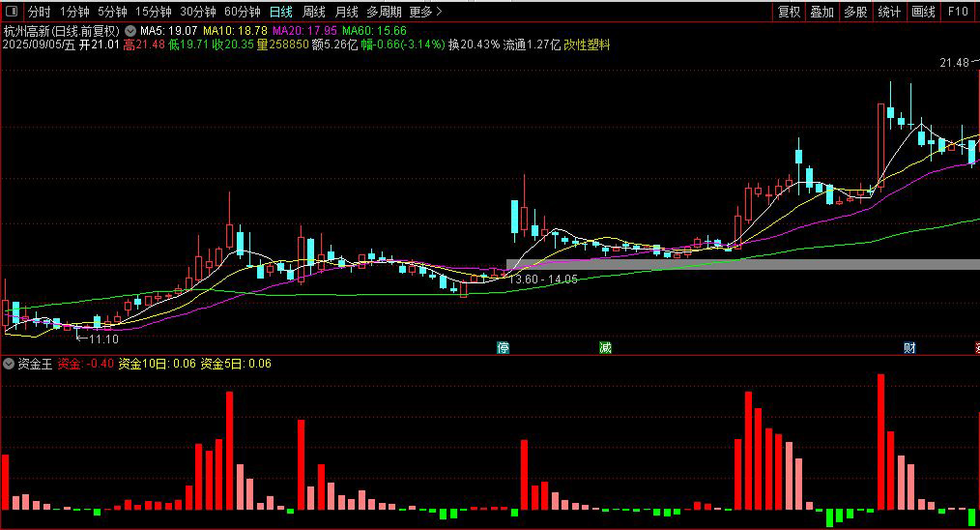
Task: Click the gray 13.60-14.05 price zone band
Action: click(x=742, y=264)
